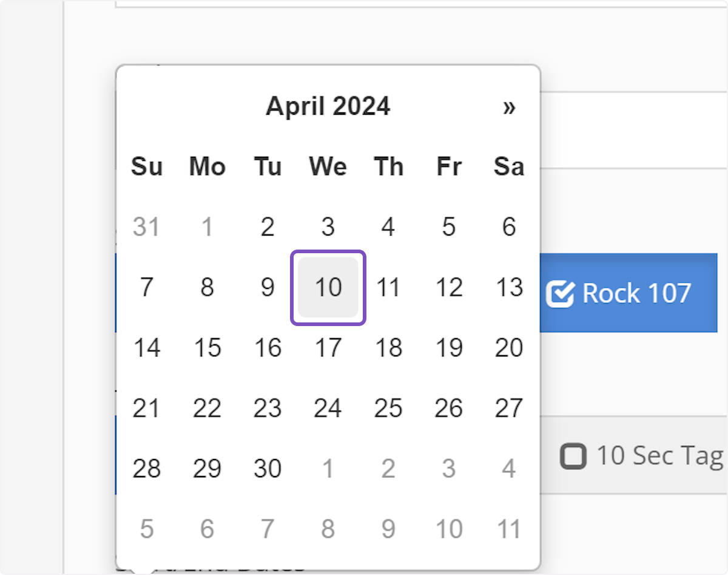The image size is (728, 575).
Task: Select Saturday April 27
Action: tap(509, 409)
